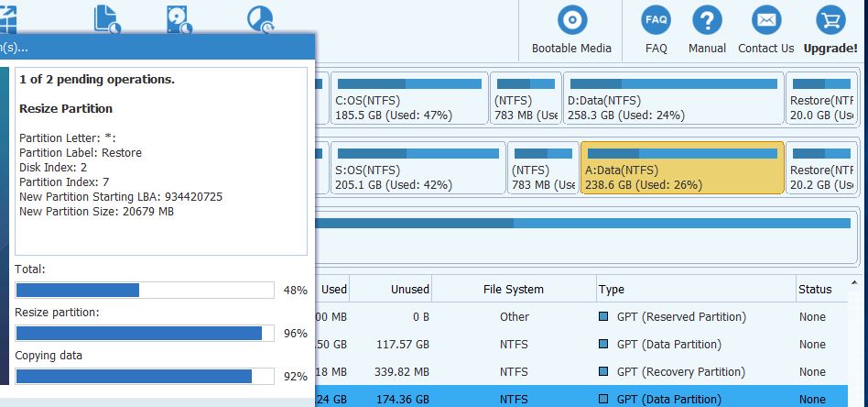This screenshot has width=868, height=407.
Task: Click the scroll-up arrow of partition list
Action: pos(854,283)
